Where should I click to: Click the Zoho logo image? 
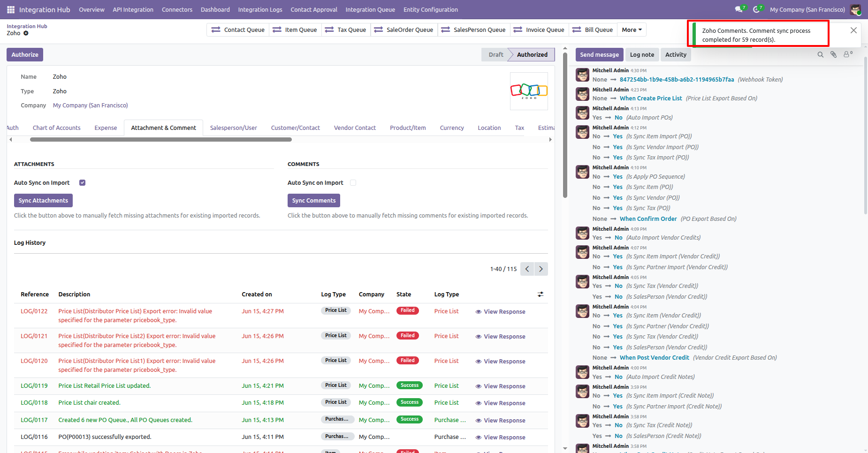click(529, 91)
